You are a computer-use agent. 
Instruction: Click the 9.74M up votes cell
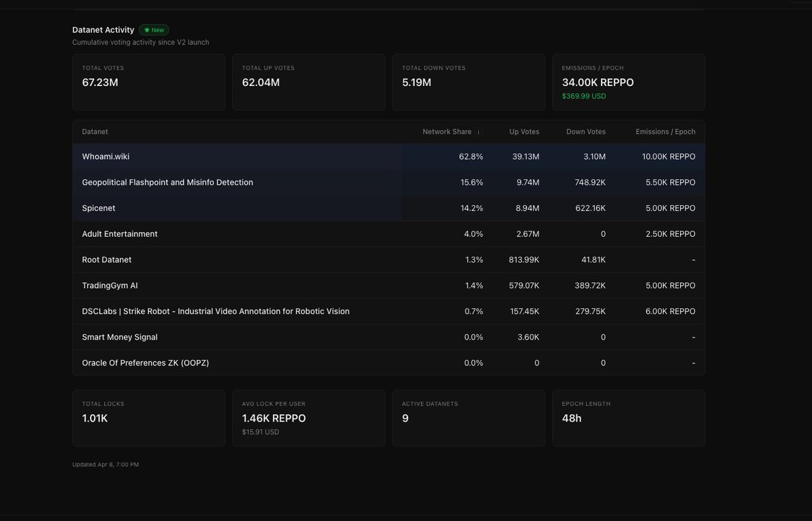[527, 182]
